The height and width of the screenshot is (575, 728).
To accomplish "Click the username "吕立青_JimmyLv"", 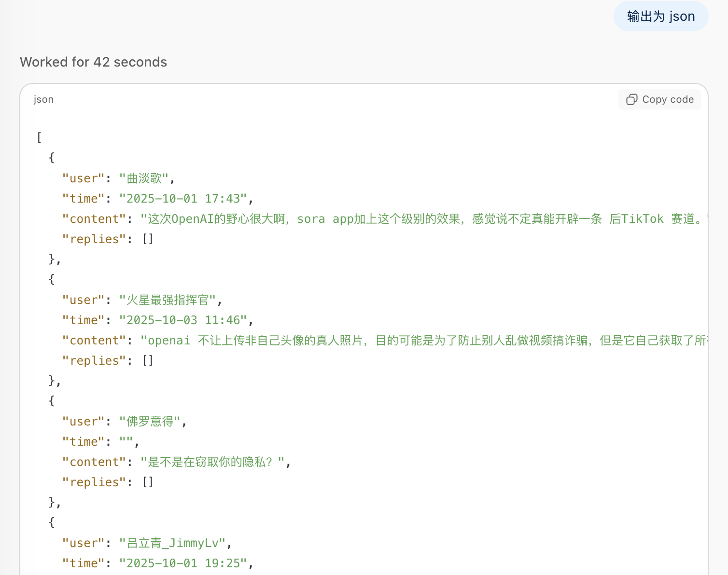I will click(173, 543).
